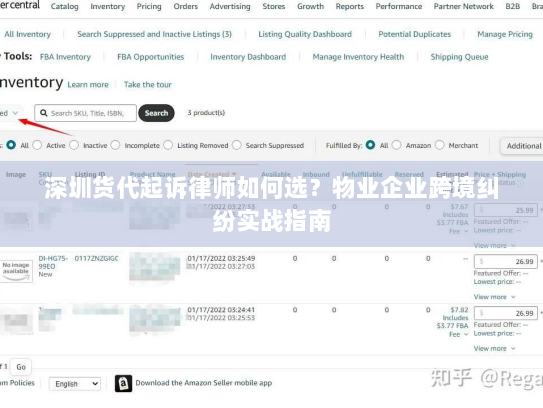Screen dimensions: 543x408
Task: Expand View more under 25.99 price
Action: tap(495, 246)
